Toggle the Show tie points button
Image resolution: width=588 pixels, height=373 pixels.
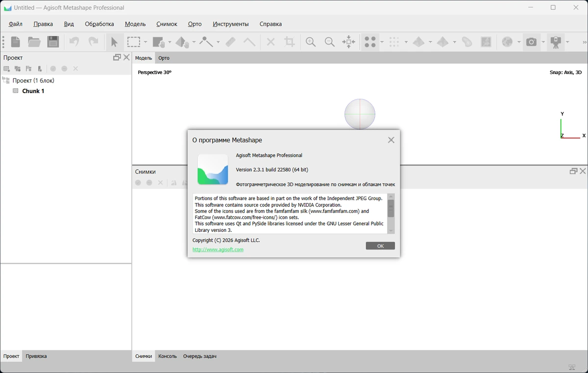point(370,42)
